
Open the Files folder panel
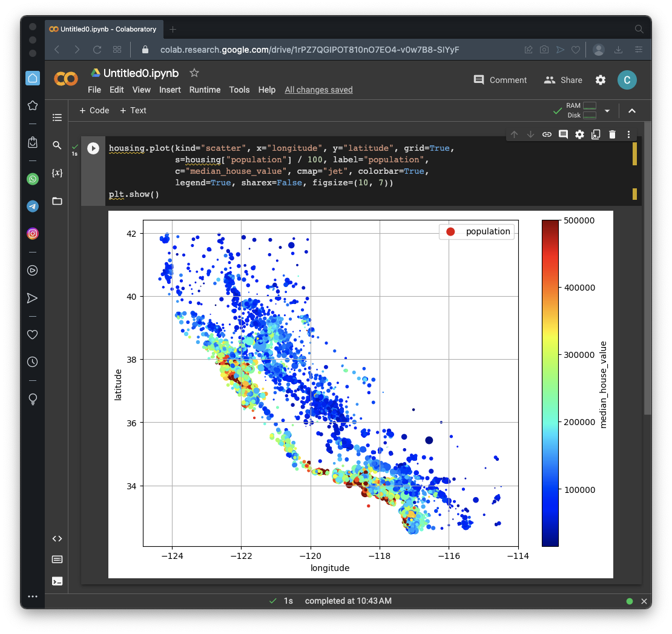[x=57, y=201]
